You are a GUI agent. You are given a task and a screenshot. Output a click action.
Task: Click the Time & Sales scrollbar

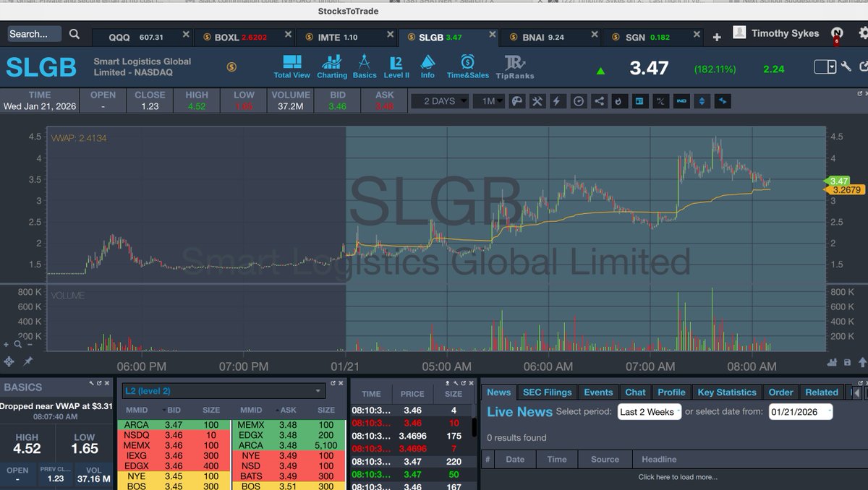click(475, 426)
